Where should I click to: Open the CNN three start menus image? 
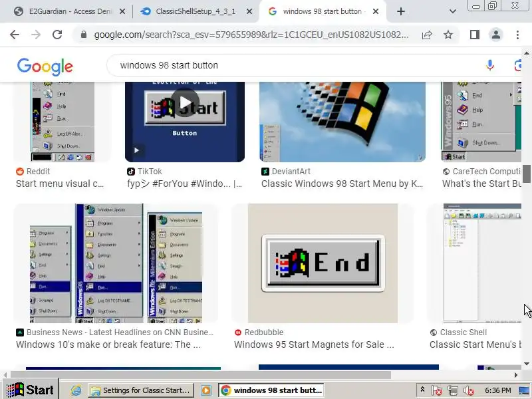point(116,263)
